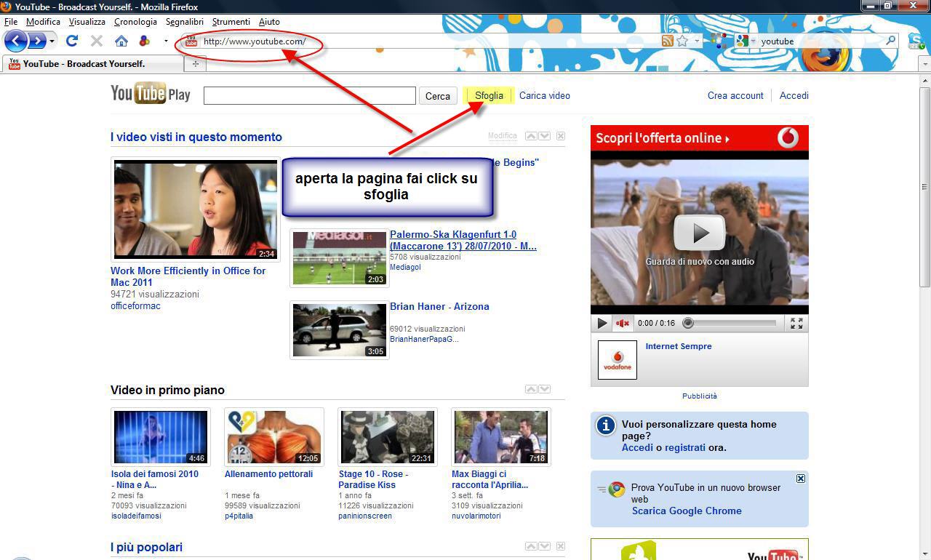Screen dimensions: 931x560
Task: Click the Accedi sign-in link
Action: 794,95
